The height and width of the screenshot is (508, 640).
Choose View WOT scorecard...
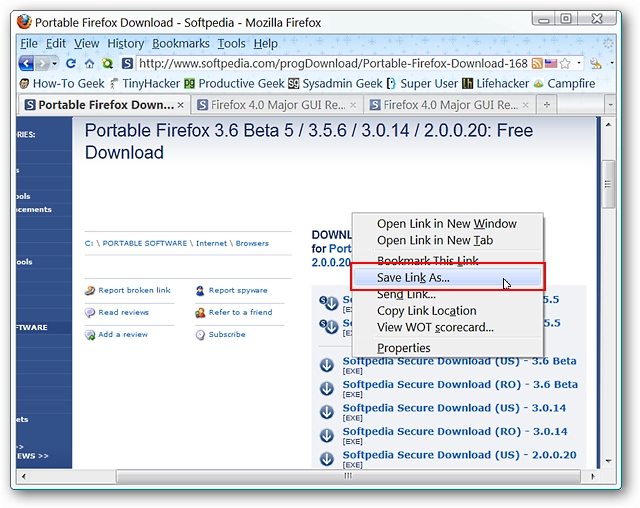point(447,327)
